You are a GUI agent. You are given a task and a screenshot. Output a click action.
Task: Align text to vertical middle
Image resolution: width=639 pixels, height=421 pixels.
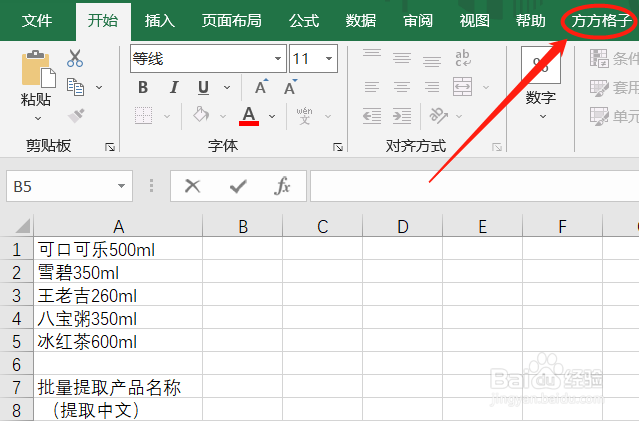pos(402,58)
